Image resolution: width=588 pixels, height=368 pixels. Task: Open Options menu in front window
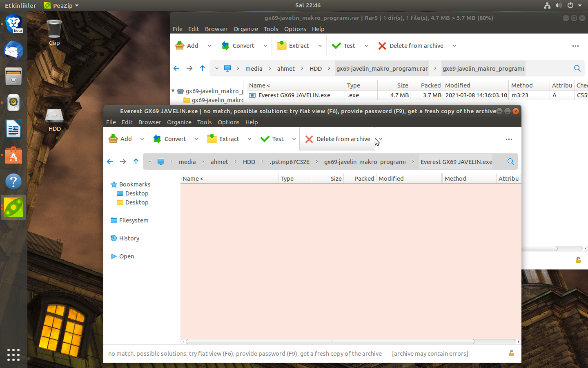tap(229, 122)
